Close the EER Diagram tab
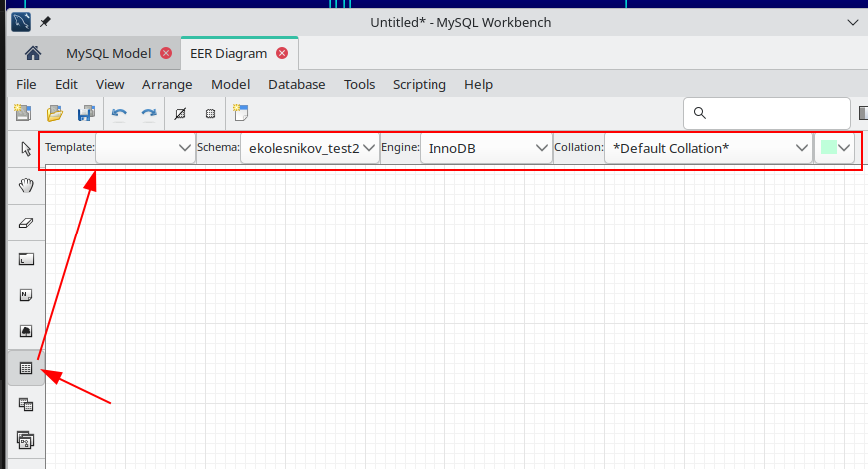The width and height of the screenshot is (868, 469). pos(282,53)
